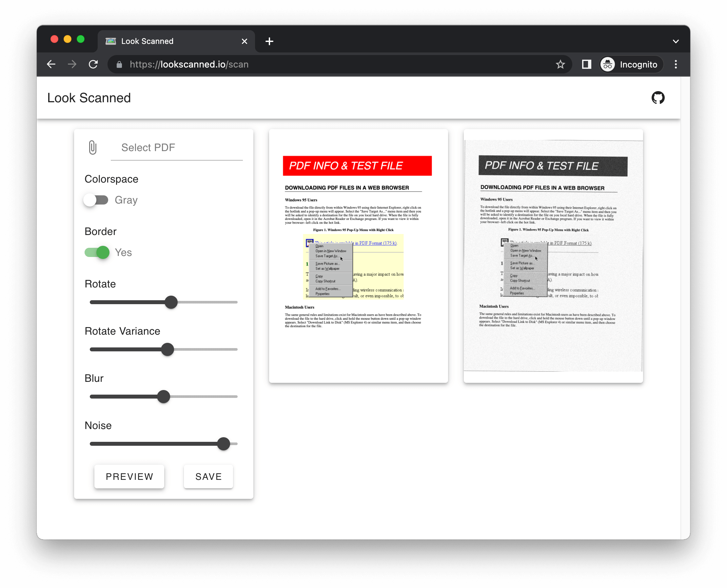727x588 pixels.
Task: Open the GitHub repository icon
Action: pos(658,98)
